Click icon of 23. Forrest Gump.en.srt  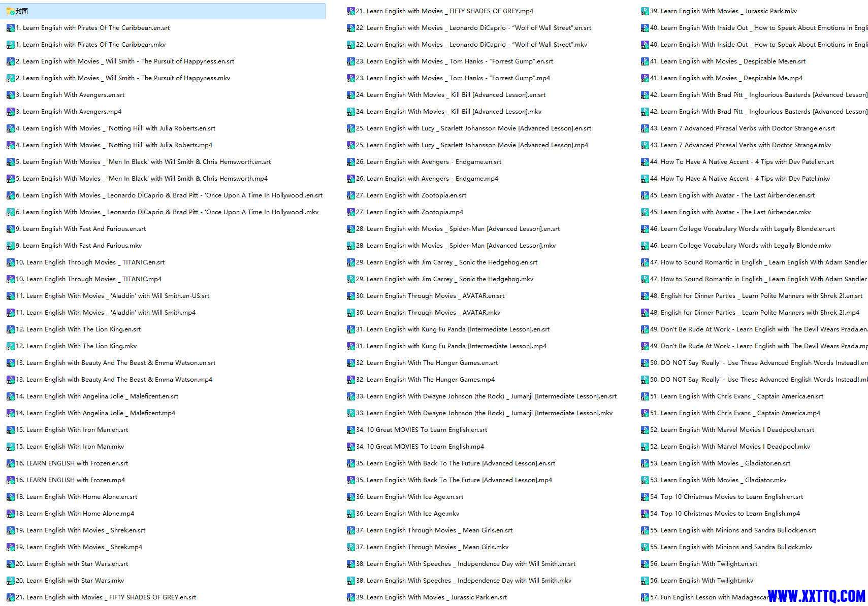pyautogui.click(x=350, y=61)
